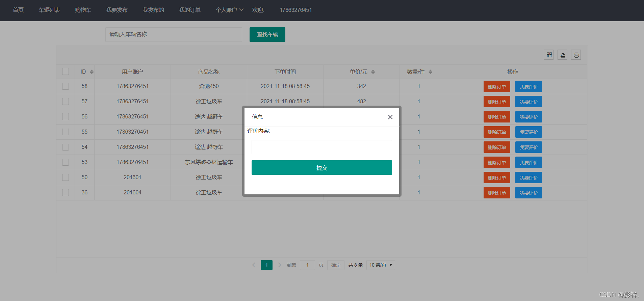
Task: Click the 确定 page jump button
Action: 336,265
